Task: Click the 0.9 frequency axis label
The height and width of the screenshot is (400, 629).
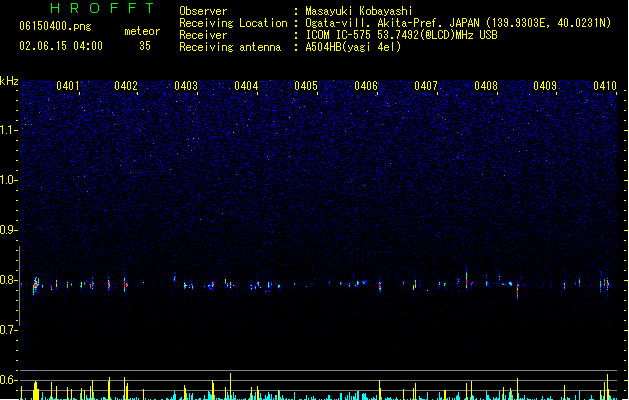Action: (9, 230)
